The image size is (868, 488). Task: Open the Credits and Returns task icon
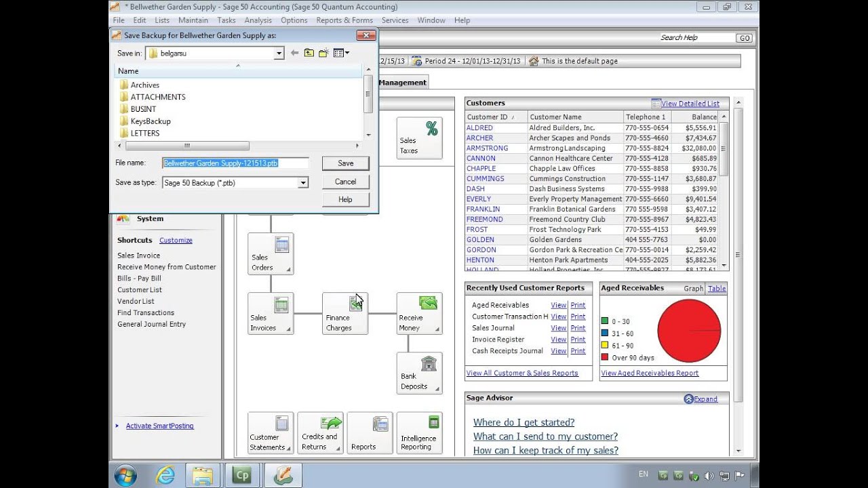click(320, 433)
